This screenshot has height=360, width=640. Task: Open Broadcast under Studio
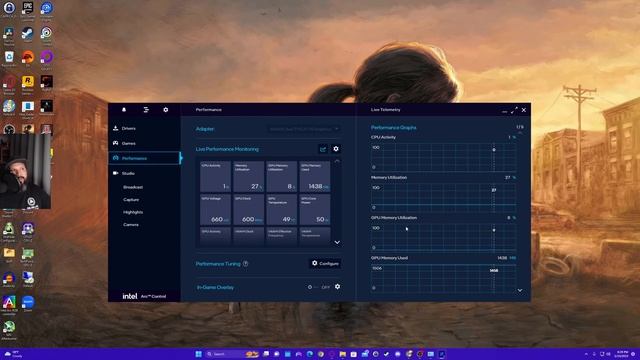[x=133, y=187]
